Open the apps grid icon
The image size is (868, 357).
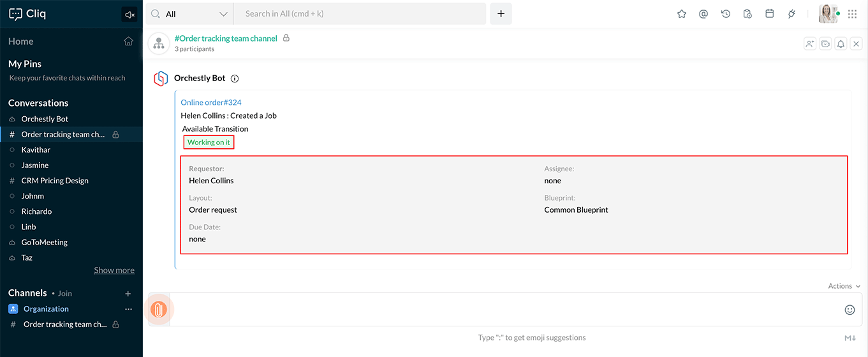pos(853,14)
